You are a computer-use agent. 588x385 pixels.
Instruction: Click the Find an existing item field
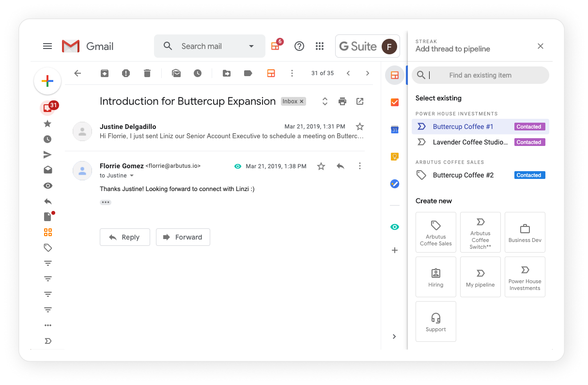tap(480, 75)
